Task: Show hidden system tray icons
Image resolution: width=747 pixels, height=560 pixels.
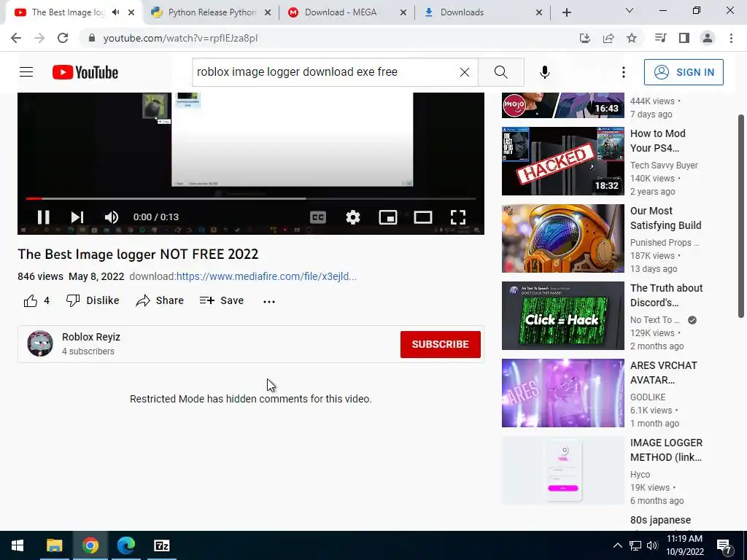Action: (617, 545)
